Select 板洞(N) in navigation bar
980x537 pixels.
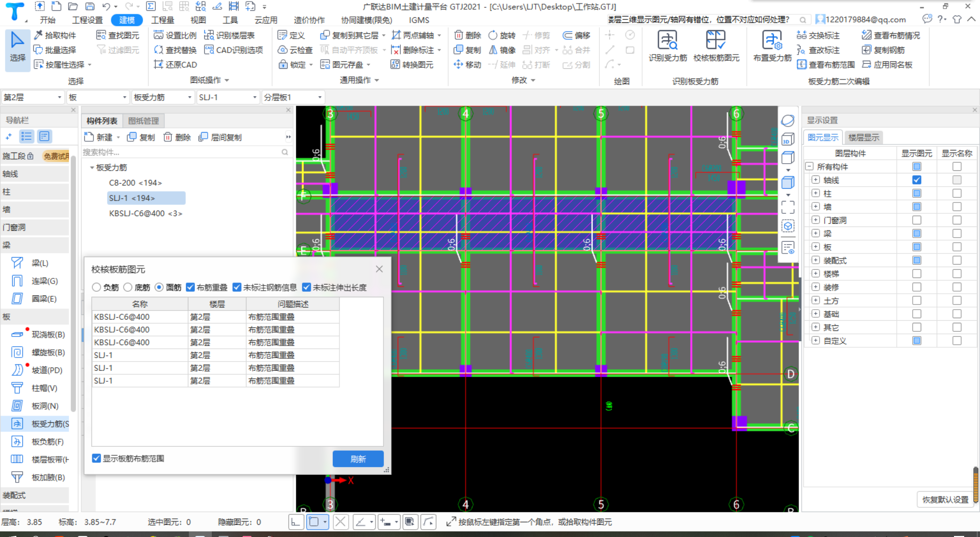[x=36, y=406]
